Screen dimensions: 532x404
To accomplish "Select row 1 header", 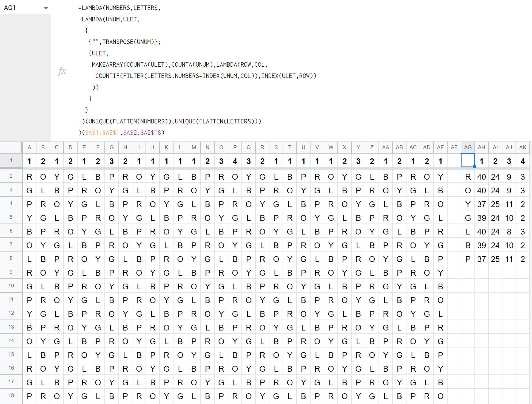I will click(x=11, y=160).
